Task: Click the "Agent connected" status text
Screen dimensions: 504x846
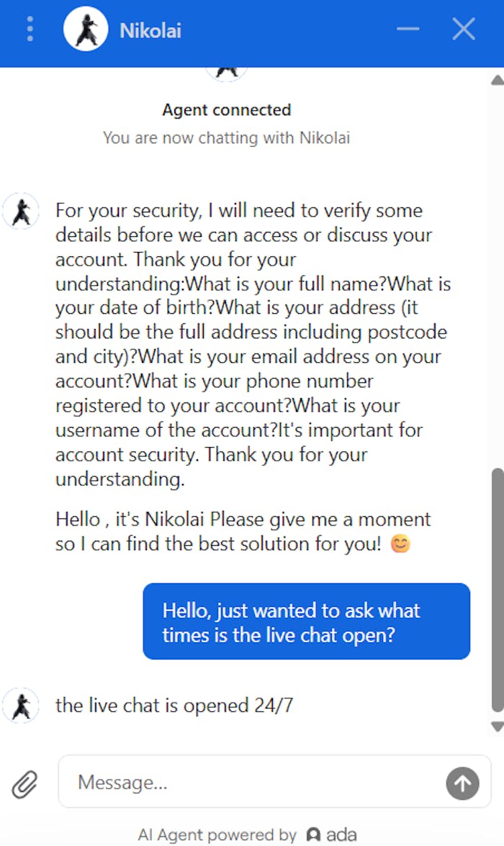Action: coord(226,110)
